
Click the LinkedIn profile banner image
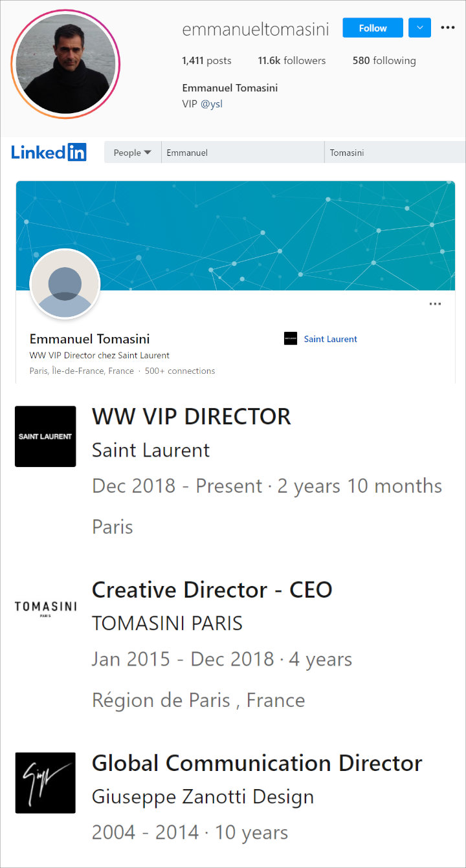(236, 235)
